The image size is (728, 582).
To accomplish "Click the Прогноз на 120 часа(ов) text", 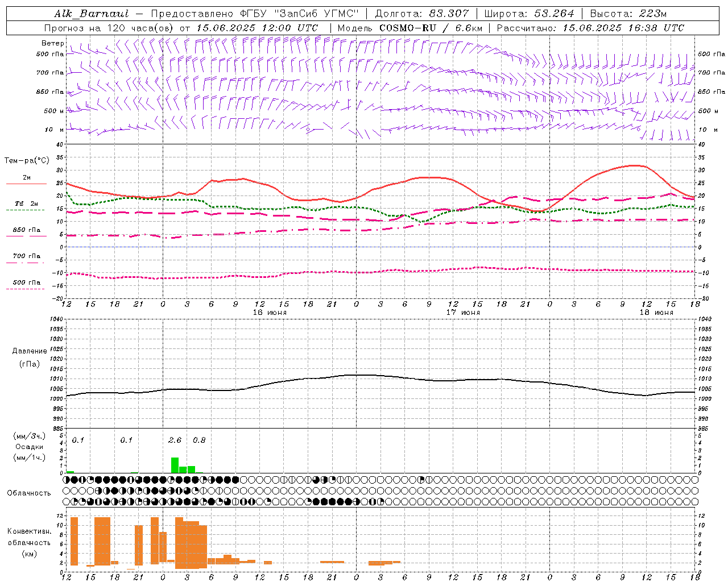I will 109,28.
